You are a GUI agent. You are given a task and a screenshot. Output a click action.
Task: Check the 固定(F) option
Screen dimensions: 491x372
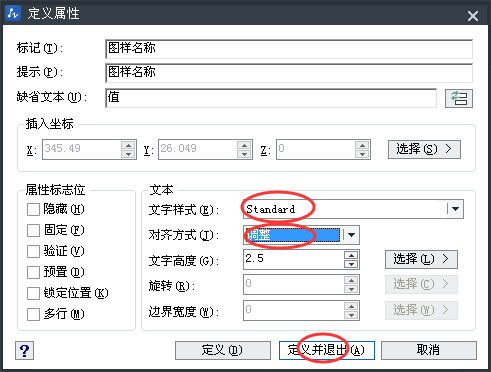click(33, 230)
